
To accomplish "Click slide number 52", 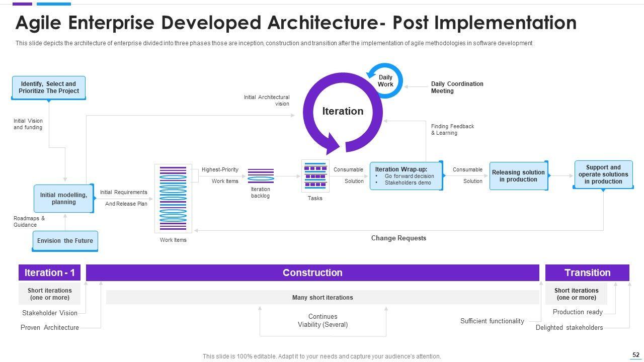I will 636,355.
